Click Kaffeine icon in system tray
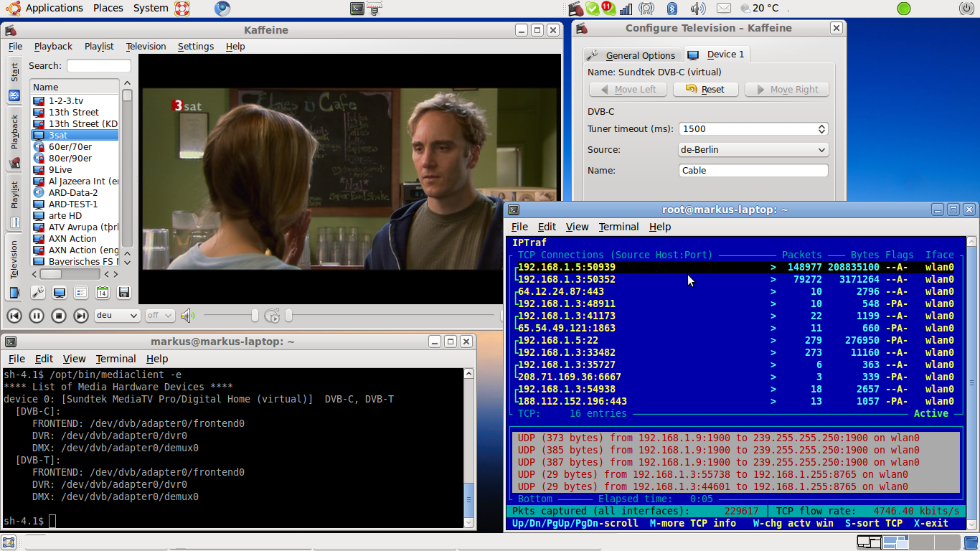980x551 pixels. [x=575, y=9]
